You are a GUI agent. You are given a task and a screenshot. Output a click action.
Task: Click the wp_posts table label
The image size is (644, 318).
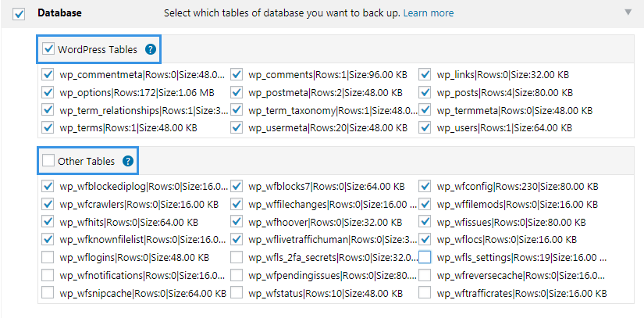(x=505, y=93)
